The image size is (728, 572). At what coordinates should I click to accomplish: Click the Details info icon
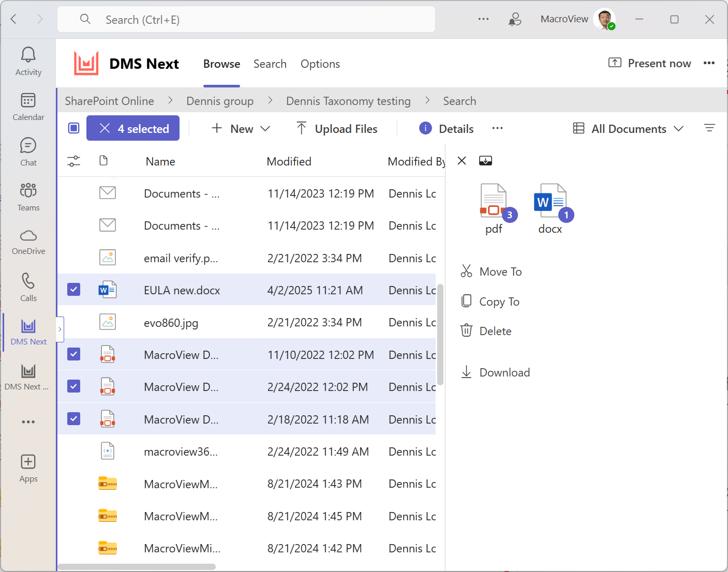(x=425, y=128)
